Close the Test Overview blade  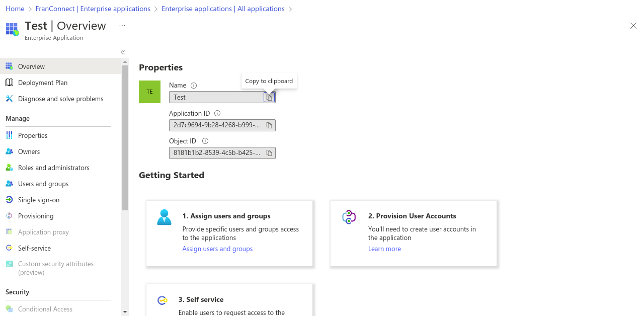tap(633, 26)
